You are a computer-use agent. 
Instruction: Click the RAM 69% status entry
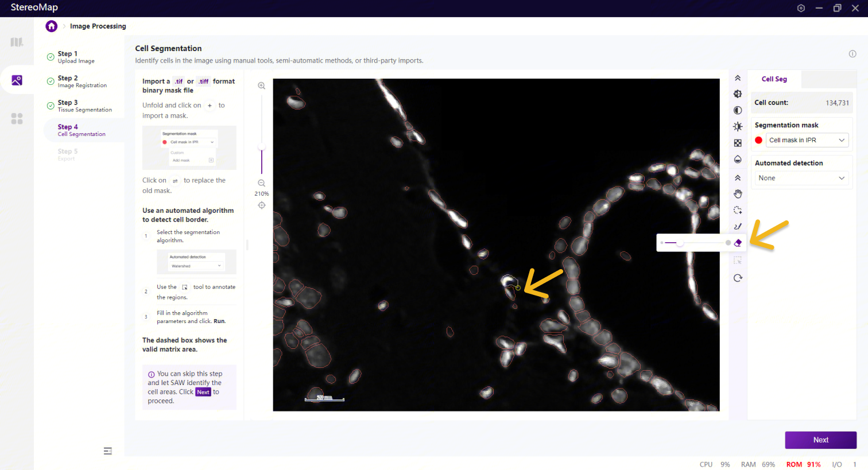758,465
